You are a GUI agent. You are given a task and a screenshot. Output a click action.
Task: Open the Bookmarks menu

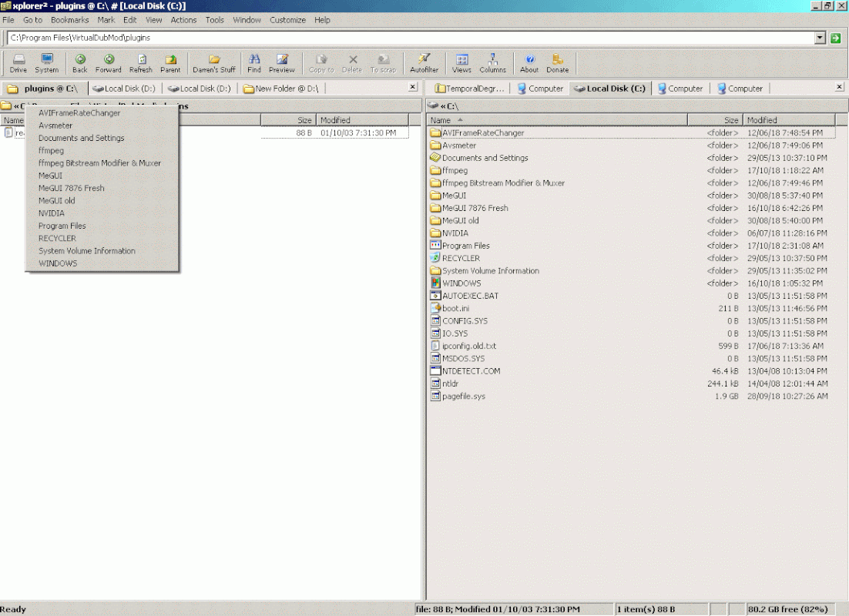70,20
